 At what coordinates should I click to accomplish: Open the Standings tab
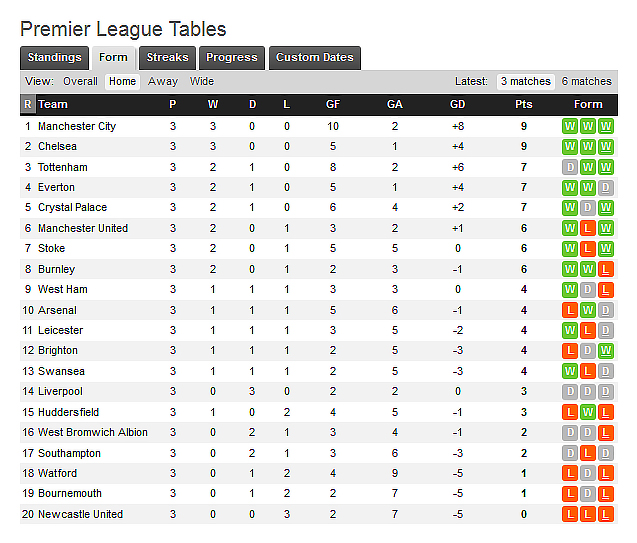pos(54,58)
